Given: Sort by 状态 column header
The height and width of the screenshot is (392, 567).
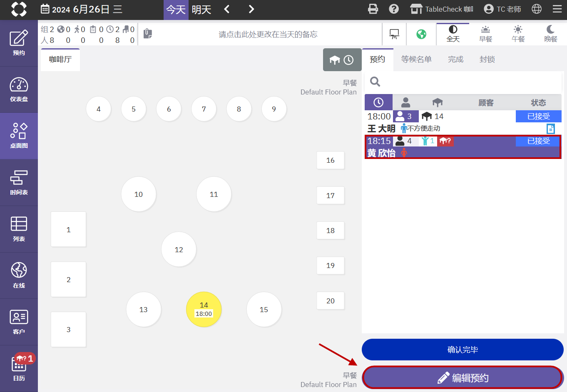Looking at the screenshot, I should [x=538, y=102].
